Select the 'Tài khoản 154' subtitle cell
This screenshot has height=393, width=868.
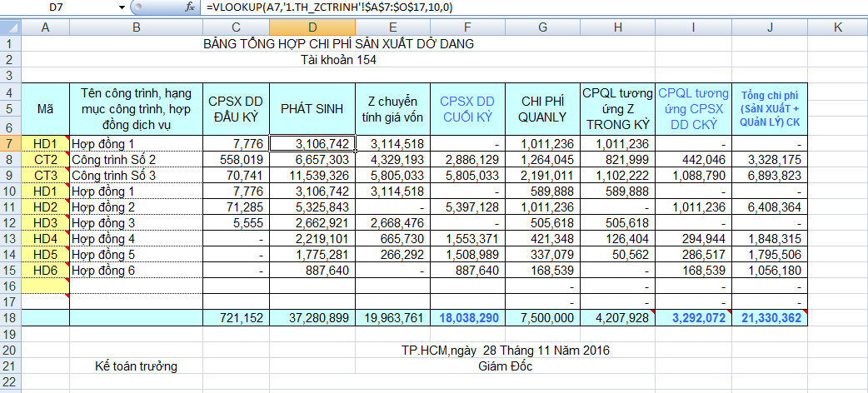point(338,60)
